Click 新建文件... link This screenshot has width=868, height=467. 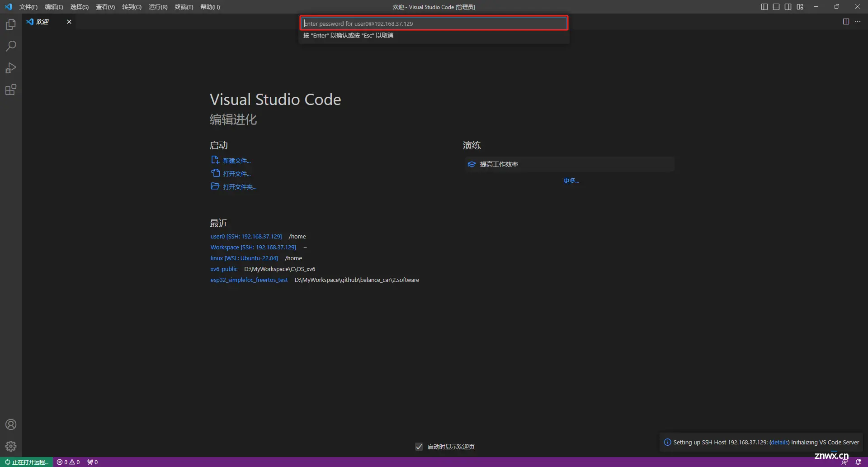pos(236,161)
